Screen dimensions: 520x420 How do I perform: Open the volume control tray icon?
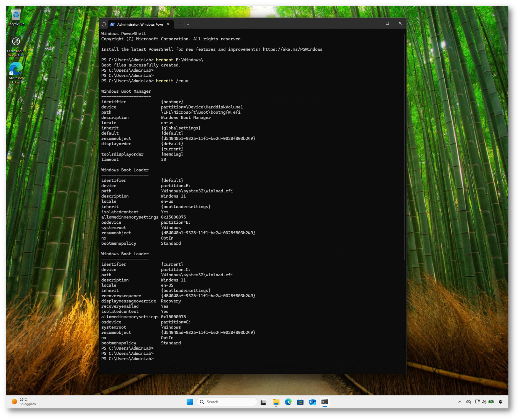[x=484, y=402]
